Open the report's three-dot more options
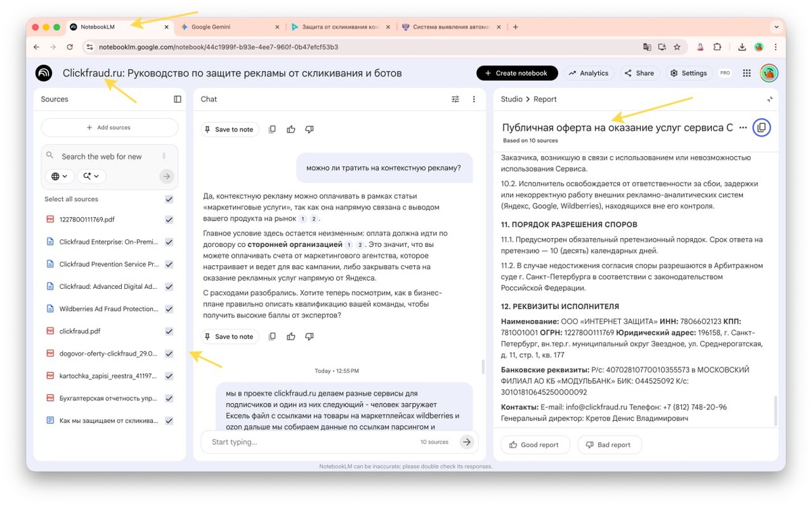 743,127
